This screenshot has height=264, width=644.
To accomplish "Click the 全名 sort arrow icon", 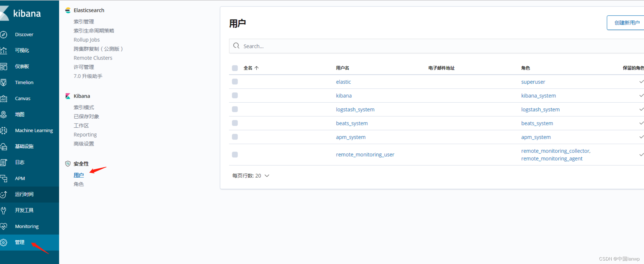I will 256,68.
